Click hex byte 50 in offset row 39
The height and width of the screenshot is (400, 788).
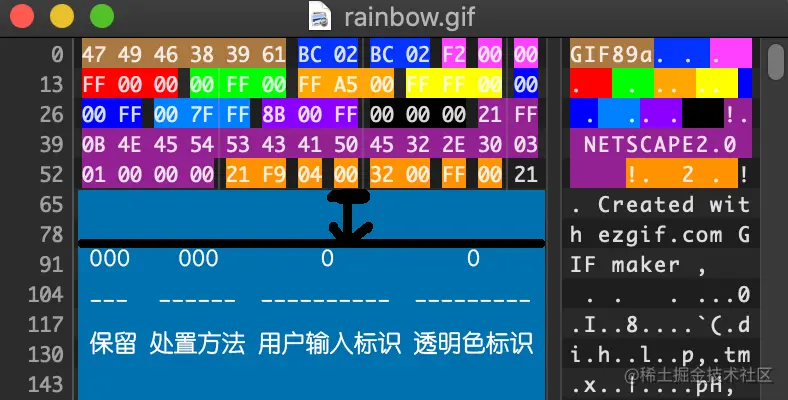click(x=346, y=145)
